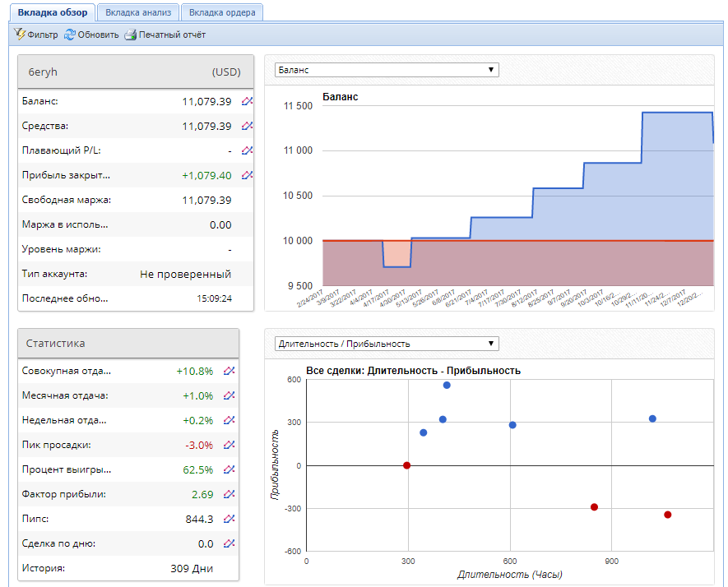
Task: Click the Фильтр toolbar button
Action: click(35, 35)
